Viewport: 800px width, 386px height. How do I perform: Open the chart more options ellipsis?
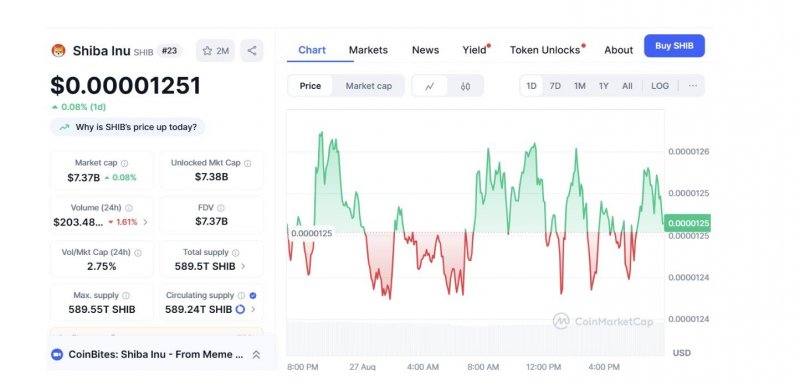pos(692,86)
